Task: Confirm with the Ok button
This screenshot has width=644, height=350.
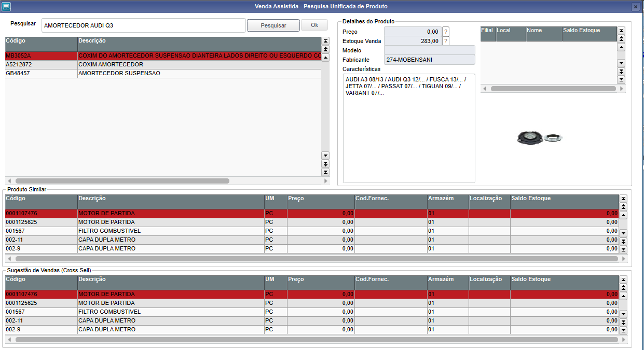Action: click(x=314, y=25)
